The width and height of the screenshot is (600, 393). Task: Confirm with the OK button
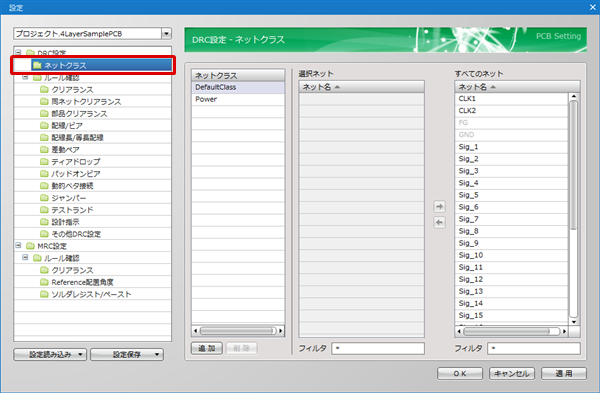coord(460,373)
